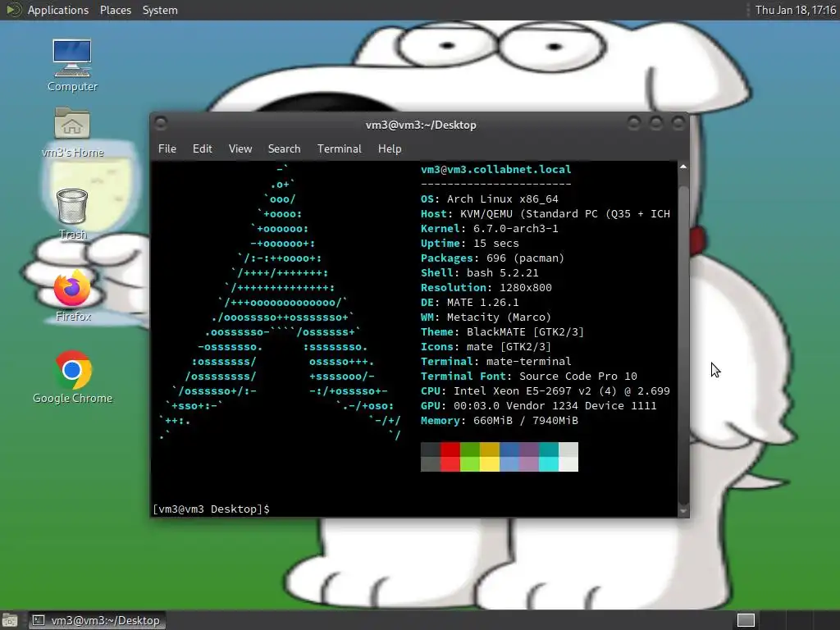Viewport: 840px width, 630px height.
Task: Click the terminal scrollbar up arrow
Action: coord(683,167)
